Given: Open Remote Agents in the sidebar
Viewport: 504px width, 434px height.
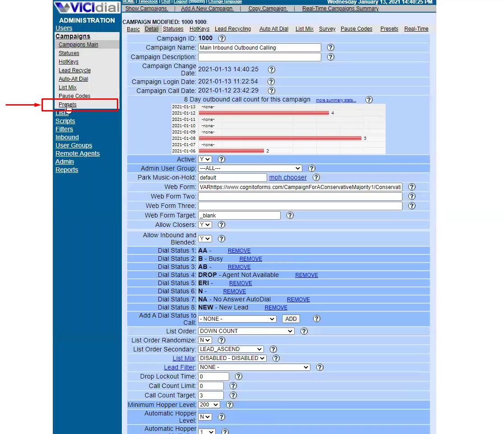Looking at the screenshot, I should [x=78, y=154].
